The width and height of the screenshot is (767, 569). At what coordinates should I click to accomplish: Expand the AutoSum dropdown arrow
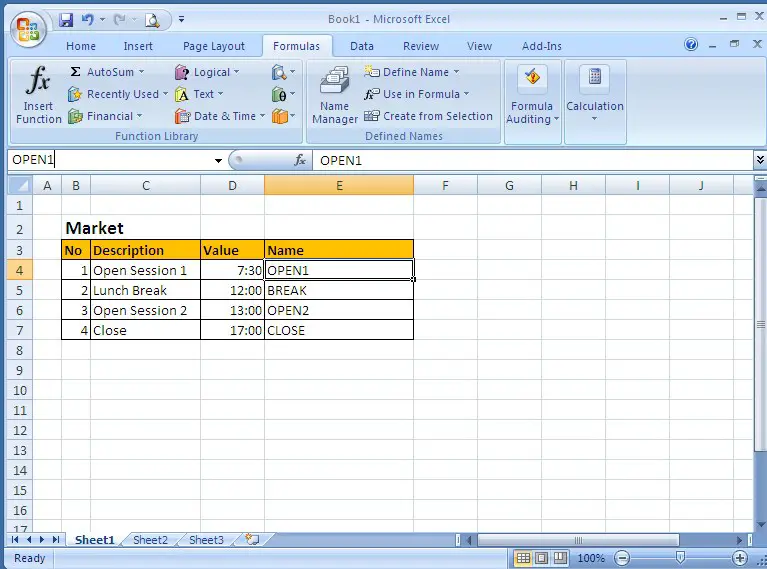coord(141,72)
